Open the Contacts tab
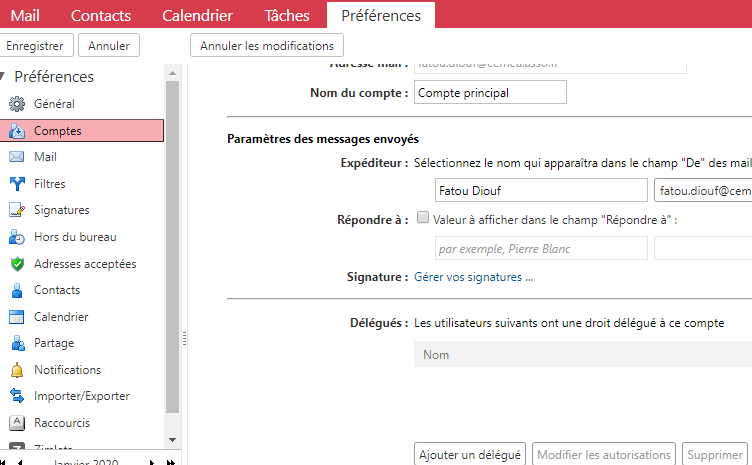 pos(100,15)
